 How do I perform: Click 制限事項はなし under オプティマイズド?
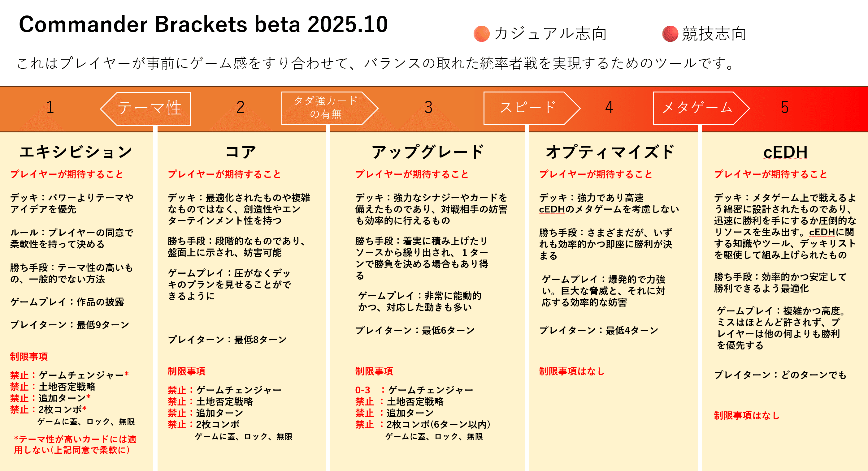[572, 371]
